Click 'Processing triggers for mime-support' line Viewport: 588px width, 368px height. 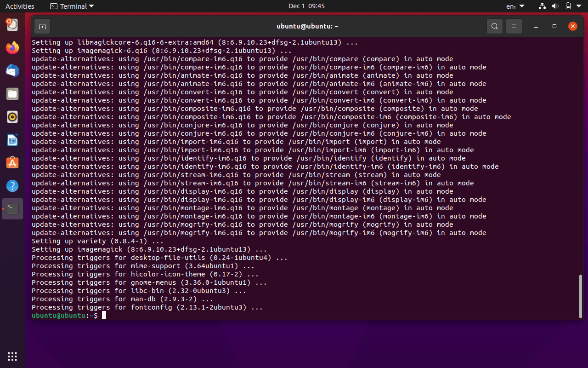143,266
